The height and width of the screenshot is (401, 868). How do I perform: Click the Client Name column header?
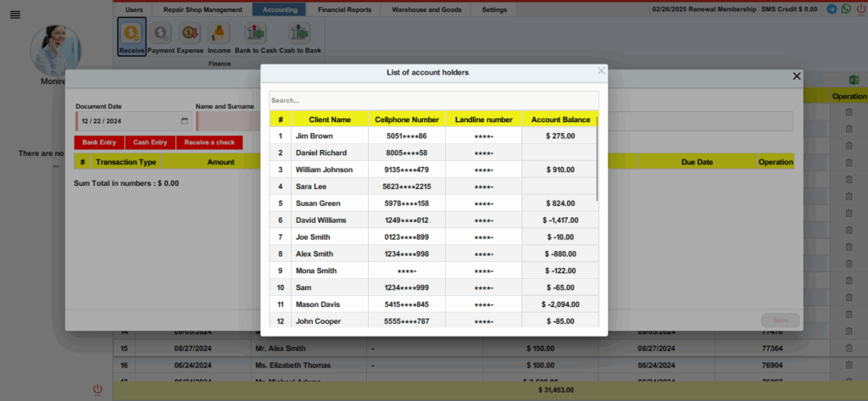click(330, 119)
